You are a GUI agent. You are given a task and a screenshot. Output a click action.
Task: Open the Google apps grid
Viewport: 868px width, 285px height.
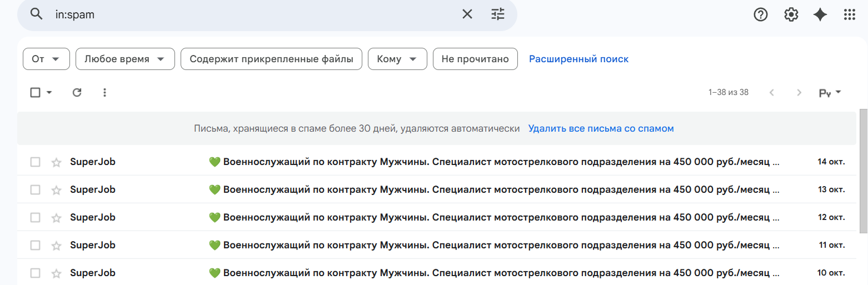pos(850,15)
